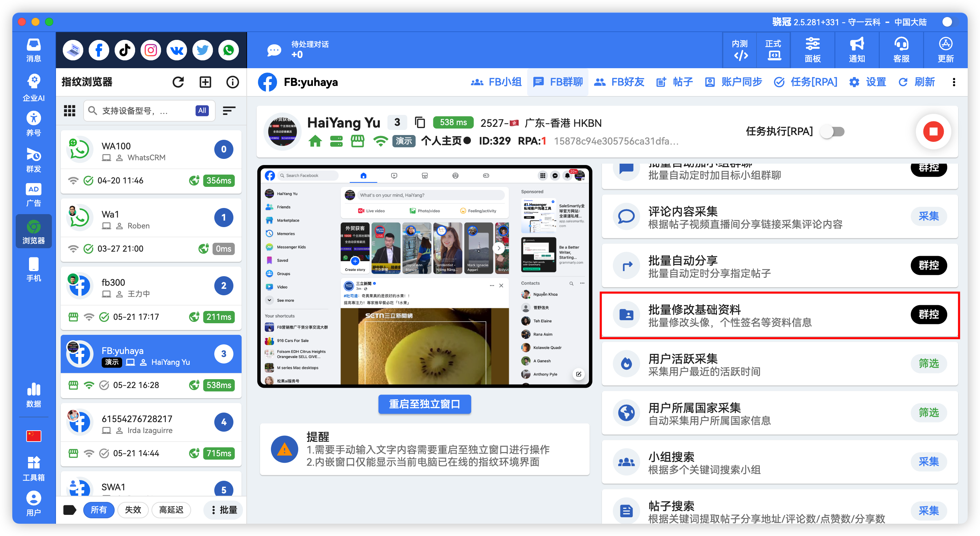Viewport: 980px width, 536px height.
Task: Click 群控 on 批量修改基础资料
Action: [928, 314]
